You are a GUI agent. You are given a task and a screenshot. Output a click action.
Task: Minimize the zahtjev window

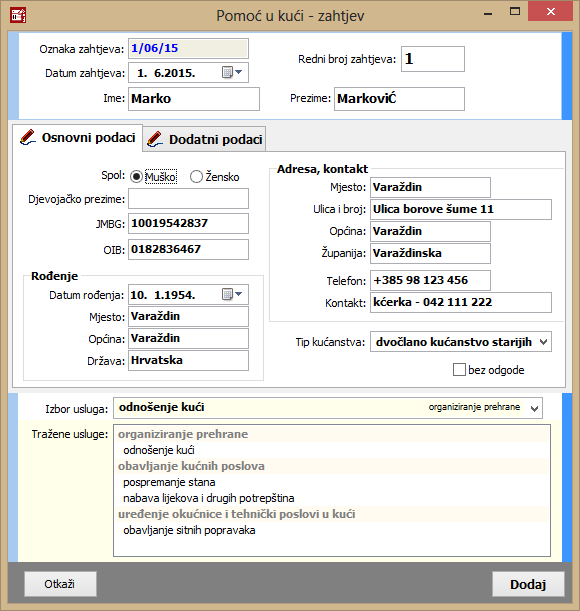[x=488, y=14]
